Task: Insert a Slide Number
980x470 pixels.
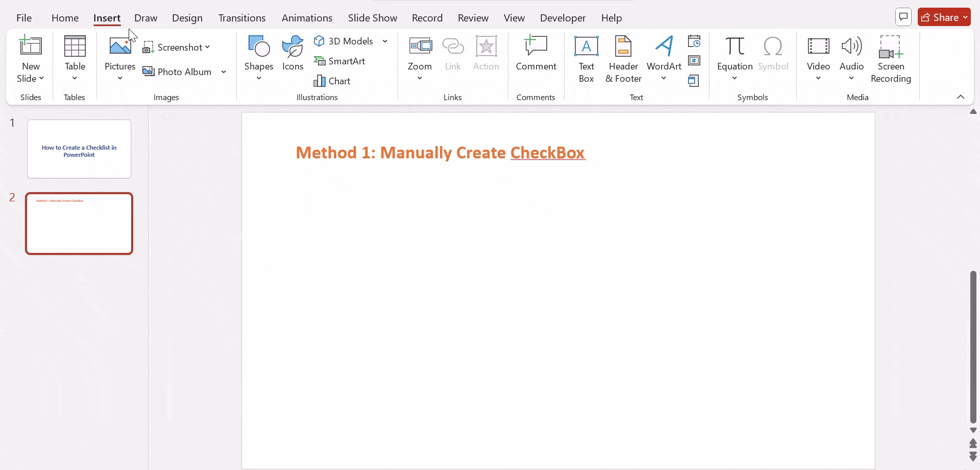Action: click(695, 61)
